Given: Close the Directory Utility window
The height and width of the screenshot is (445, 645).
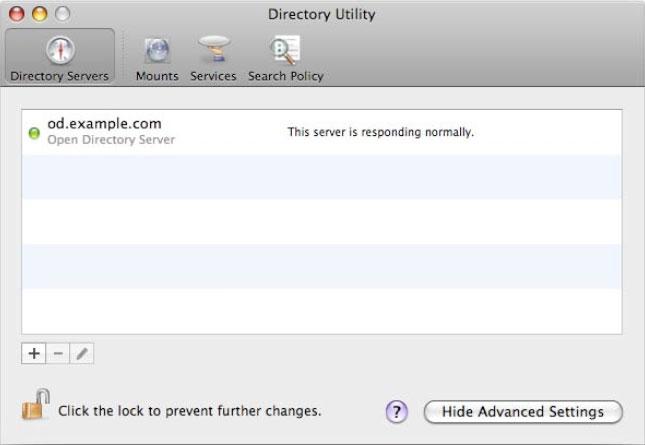Looking at the screenshot, I should 17,14.
